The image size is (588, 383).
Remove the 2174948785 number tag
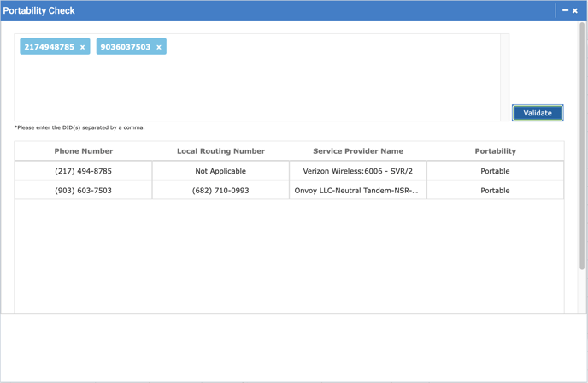[x=83, y=47]
